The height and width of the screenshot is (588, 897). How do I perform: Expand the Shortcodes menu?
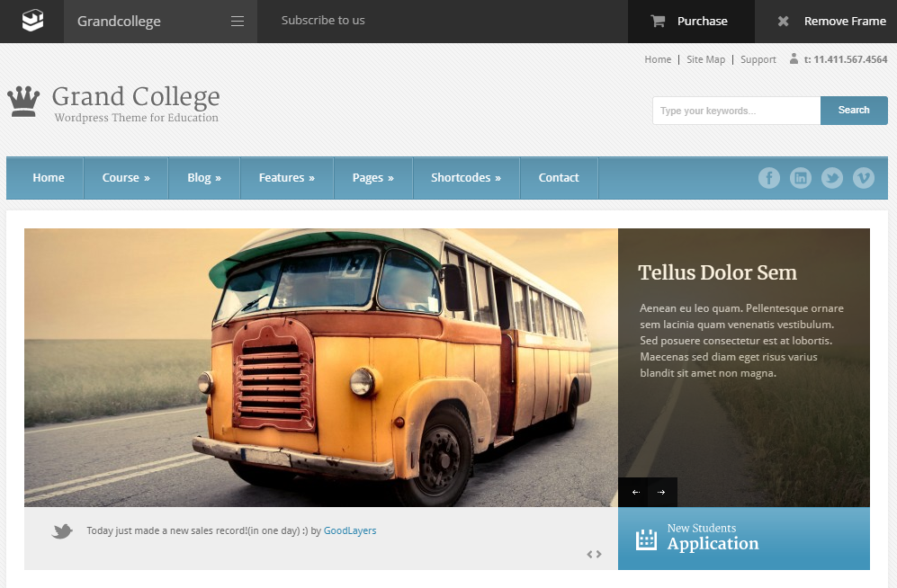466,178
